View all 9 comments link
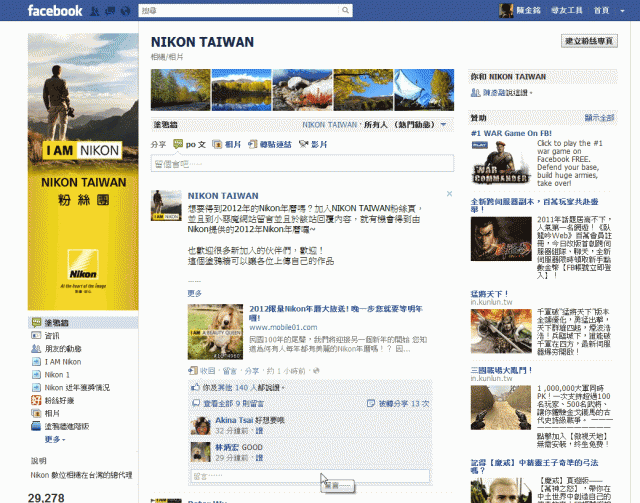 point(233,403)
